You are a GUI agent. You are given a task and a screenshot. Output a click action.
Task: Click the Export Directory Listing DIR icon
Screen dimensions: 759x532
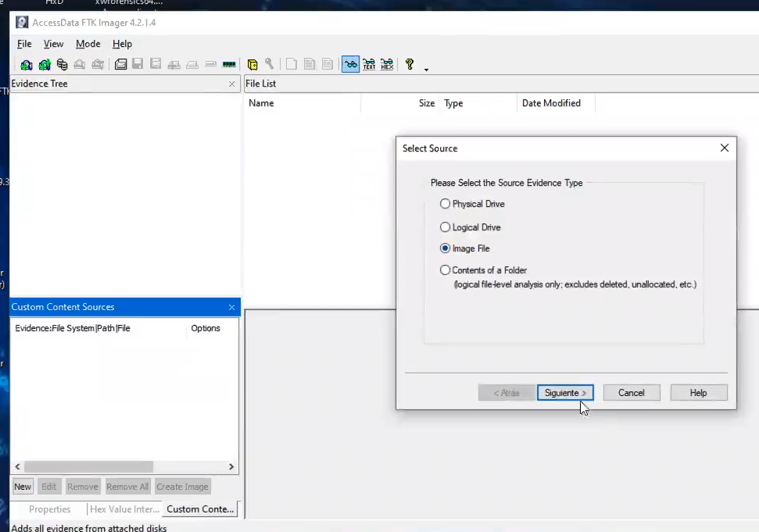pos(328,64)
